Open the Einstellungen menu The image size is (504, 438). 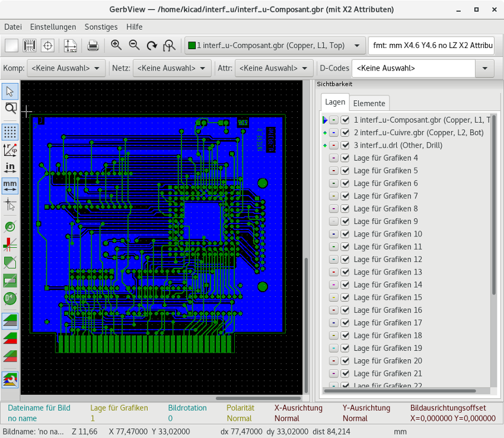tap(53, 27)
